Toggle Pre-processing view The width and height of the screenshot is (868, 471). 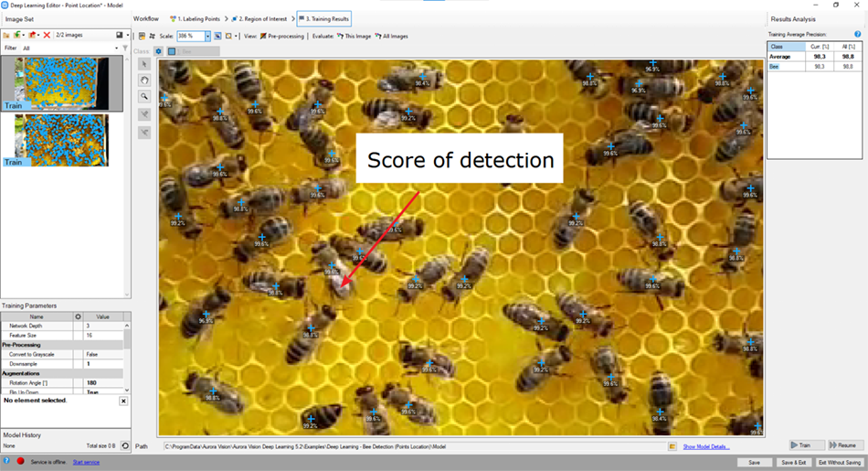point(282,36)
